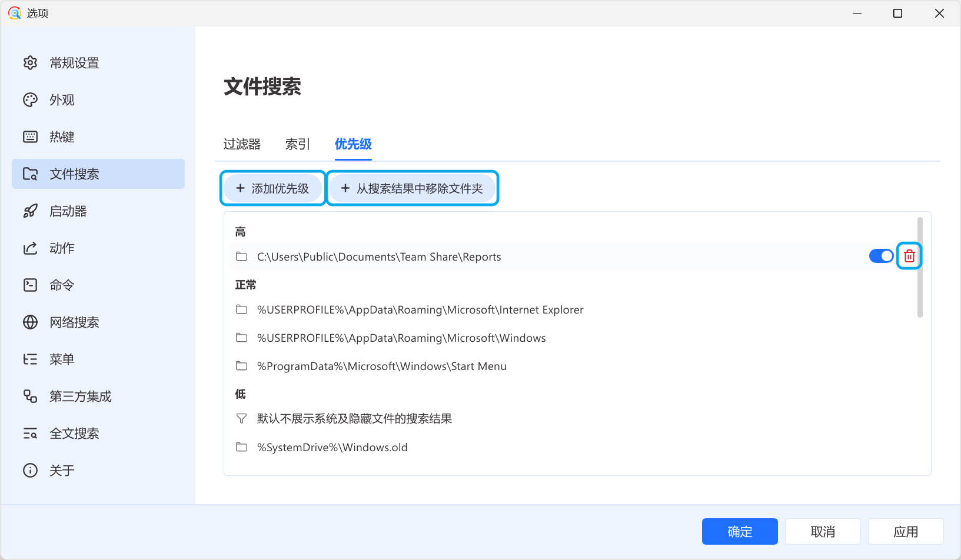The width and height of the screenshot is (961, 560).
Task: Click folder icon of Start Menu path
Action: [x=241, y=366]
